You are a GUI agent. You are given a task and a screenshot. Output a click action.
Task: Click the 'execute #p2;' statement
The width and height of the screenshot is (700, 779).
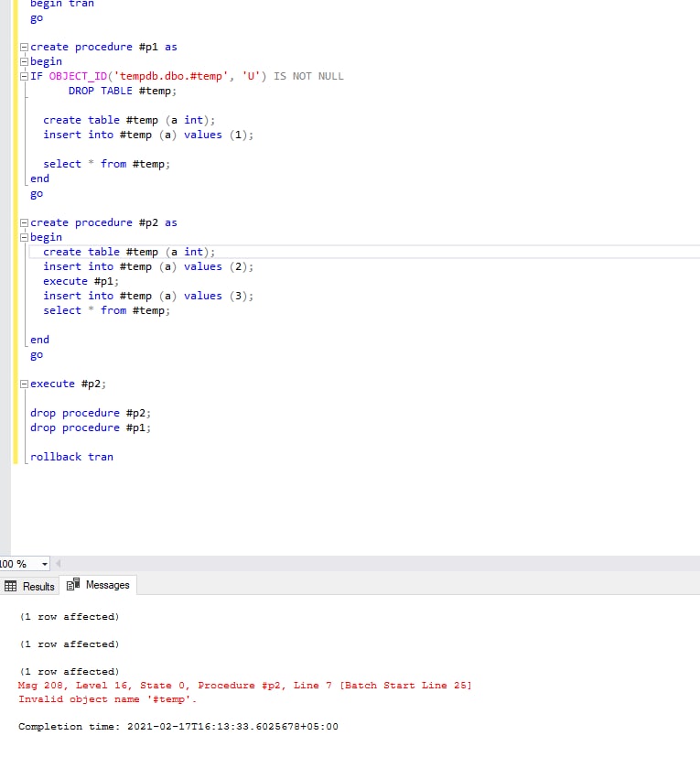click(68, 384)
